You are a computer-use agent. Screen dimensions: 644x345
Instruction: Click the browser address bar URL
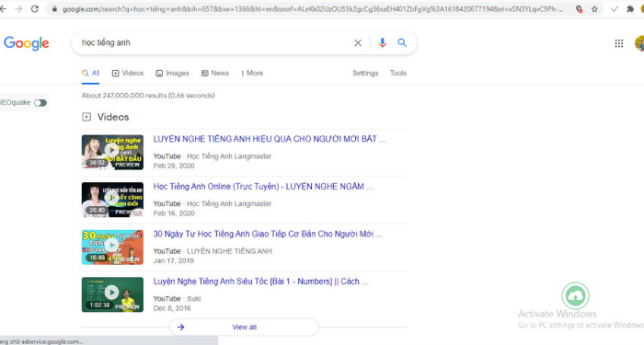pyautogui.click(x=312, y=9)
